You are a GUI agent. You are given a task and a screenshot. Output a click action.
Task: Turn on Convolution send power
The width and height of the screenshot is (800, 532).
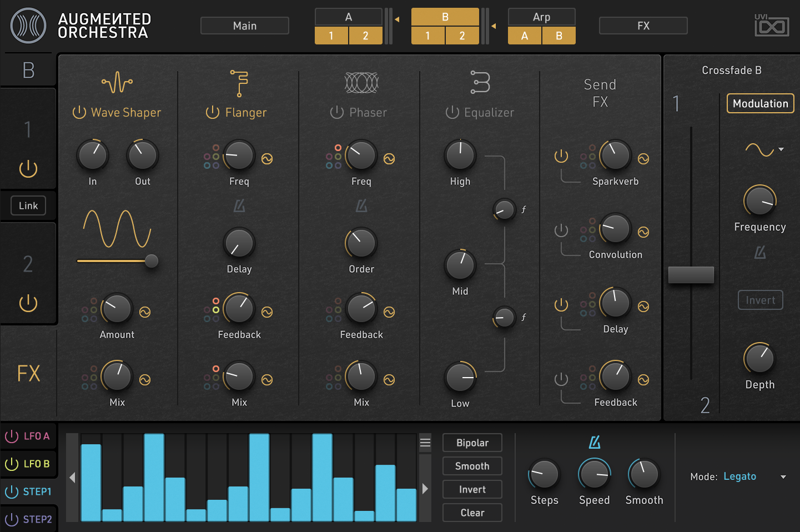pyautogui.click(x=561, y=230)
